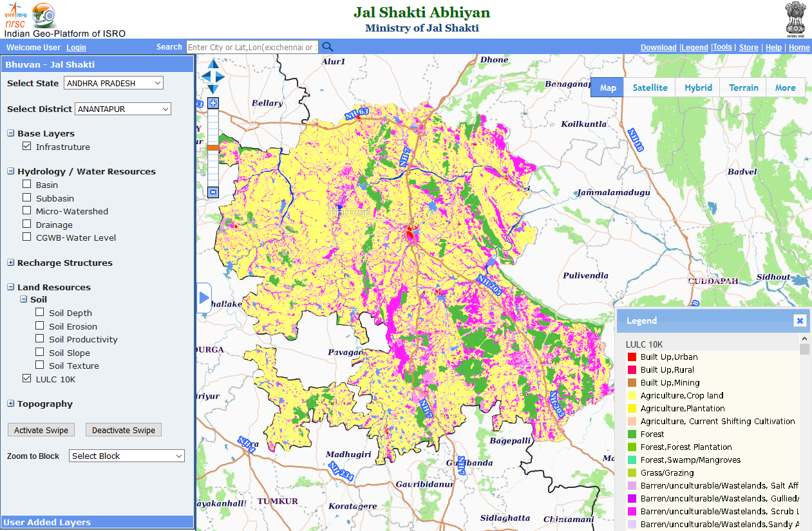Open the Help link
The height and width of the screenshot is (531, 812).
click(x=773, y=48)
